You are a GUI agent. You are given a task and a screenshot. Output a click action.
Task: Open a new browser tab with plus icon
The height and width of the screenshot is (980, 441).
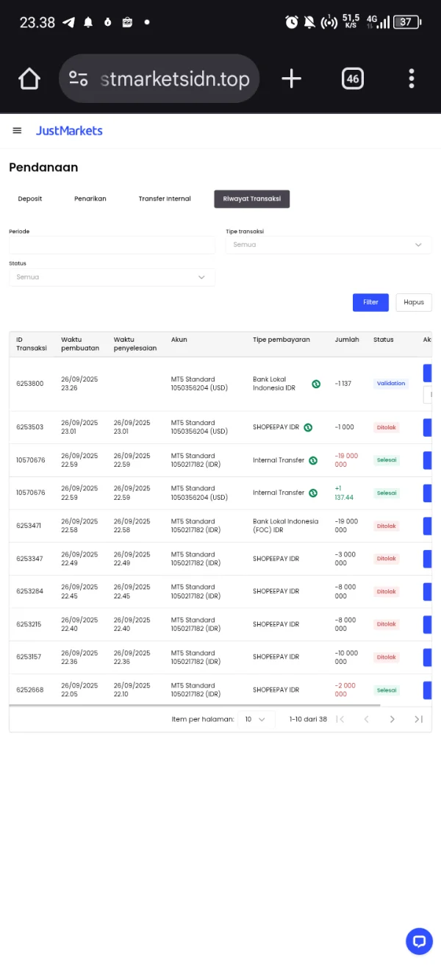click(x=292, y=79)
